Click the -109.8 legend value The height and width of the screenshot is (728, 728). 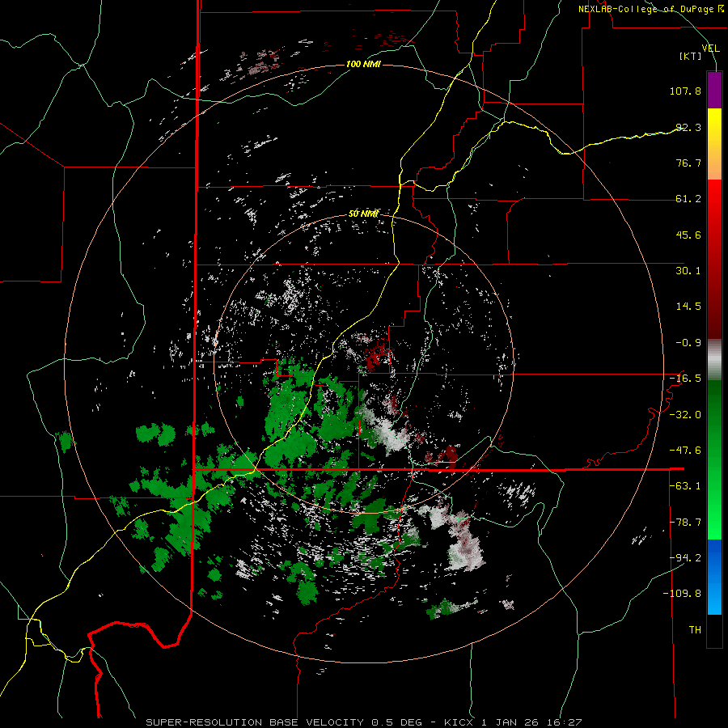point(682,594)
